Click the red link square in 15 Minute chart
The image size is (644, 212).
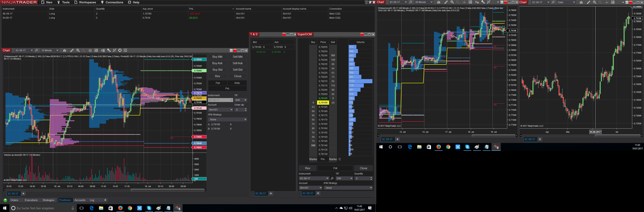pyautogui.click(x=235, y=51)
